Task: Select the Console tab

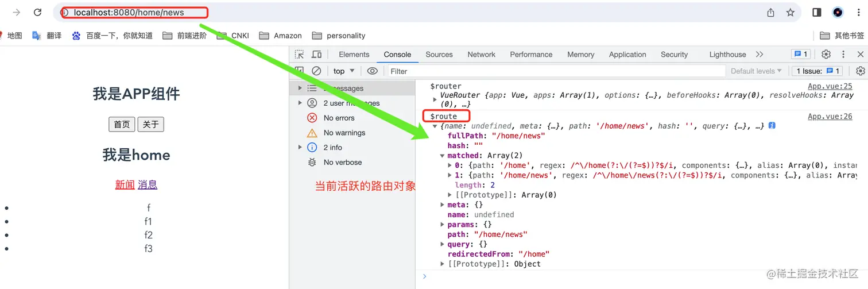Action: coord(397,55)
